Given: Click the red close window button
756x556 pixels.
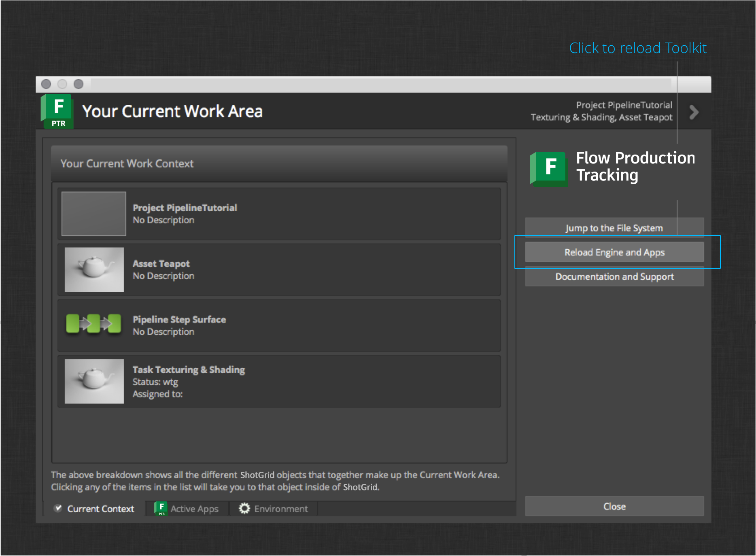Looking at the screenshot, I should pos(47,84).
